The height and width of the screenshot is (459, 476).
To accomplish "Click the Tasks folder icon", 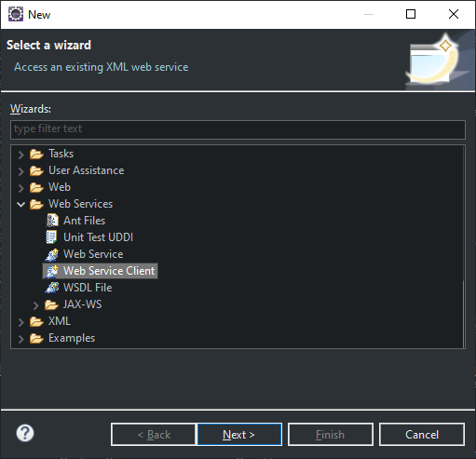I will coord(36,154).
